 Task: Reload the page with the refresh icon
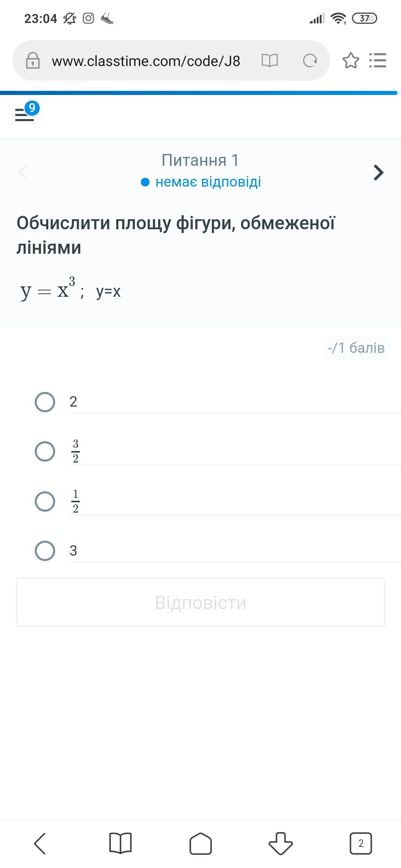pos(310,60)
